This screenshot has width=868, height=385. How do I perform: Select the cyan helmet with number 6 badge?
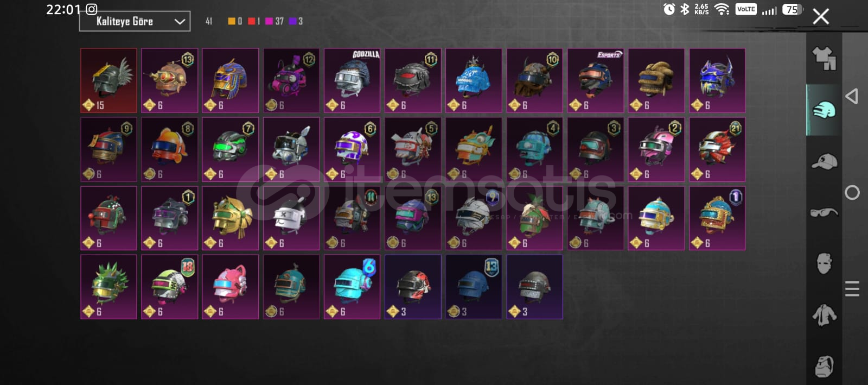(x=352, y=287)
